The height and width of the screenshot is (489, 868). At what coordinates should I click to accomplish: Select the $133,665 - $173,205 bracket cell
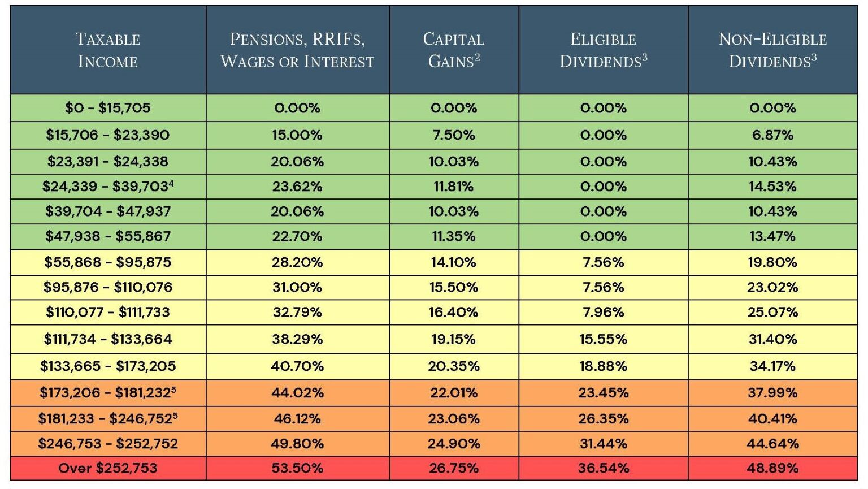108,366
